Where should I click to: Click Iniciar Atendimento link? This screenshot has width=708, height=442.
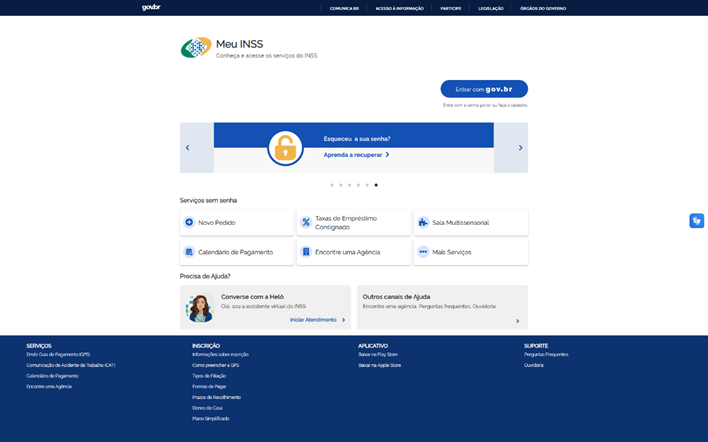[313, 320]
